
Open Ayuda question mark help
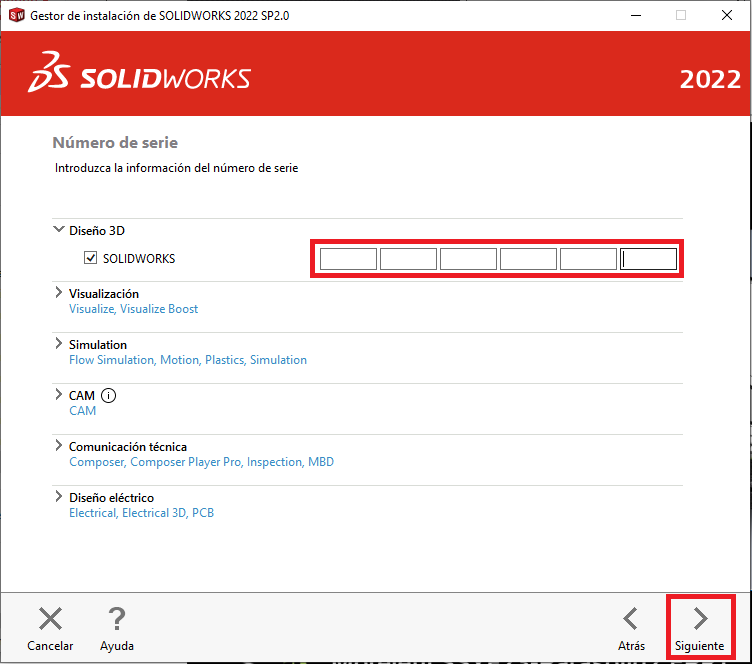(x=117, y=618)
